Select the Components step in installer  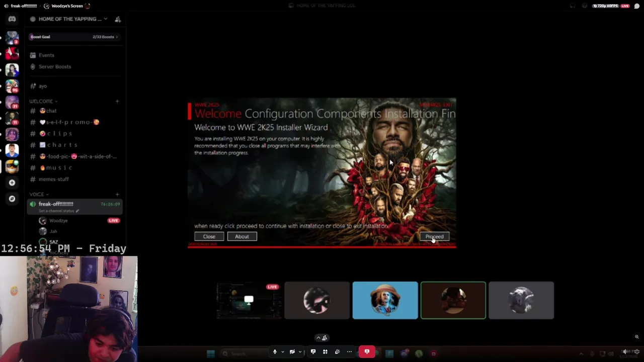pyautogui.click(x=348, y=114)
